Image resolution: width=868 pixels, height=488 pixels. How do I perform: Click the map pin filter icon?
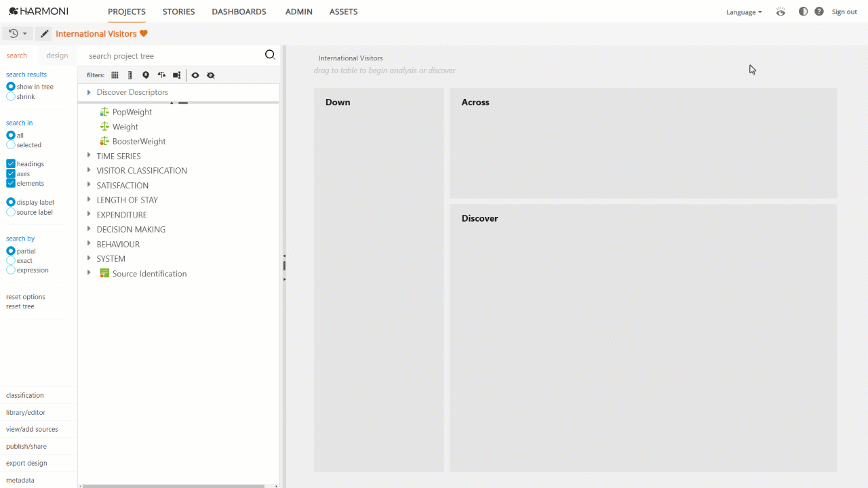tap(146, 75)
